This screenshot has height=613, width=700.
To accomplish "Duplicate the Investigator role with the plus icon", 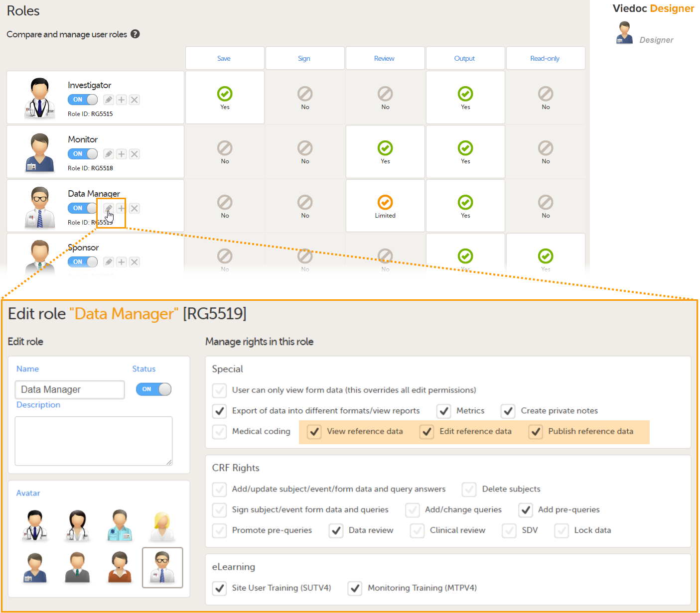I will tap(121, 100).
